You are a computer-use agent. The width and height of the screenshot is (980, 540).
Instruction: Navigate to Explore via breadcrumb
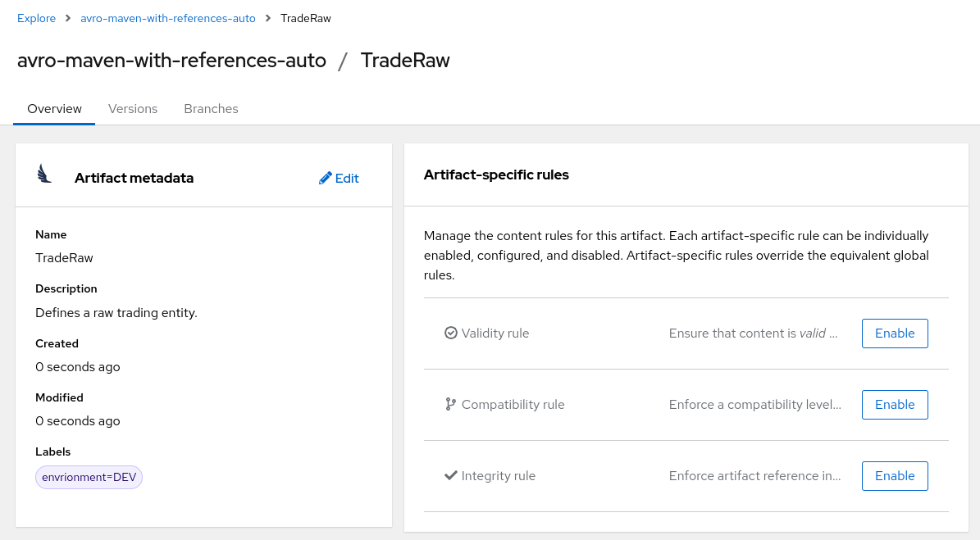tap(36, 17)
